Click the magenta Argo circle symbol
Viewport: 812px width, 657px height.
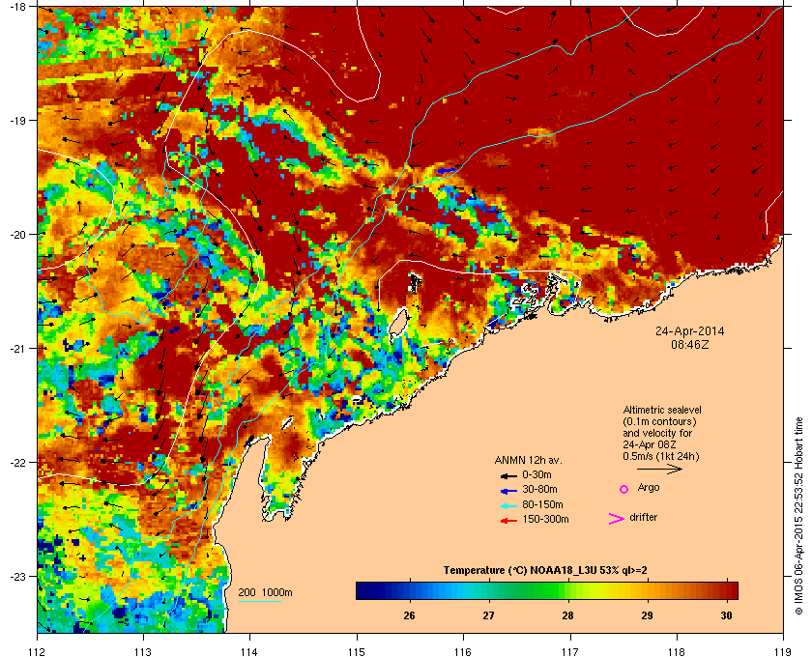(x=624, y=489)
